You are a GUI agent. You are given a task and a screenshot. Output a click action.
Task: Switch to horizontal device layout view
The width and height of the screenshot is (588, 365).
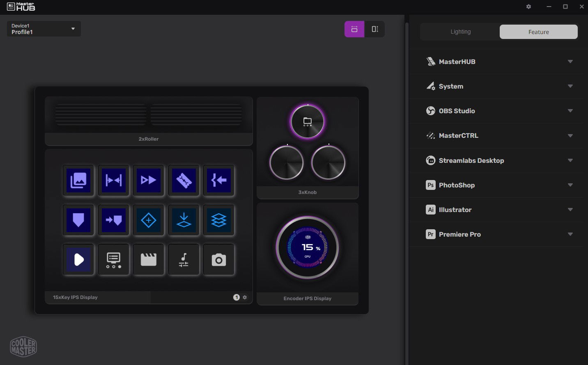point(354,29)
